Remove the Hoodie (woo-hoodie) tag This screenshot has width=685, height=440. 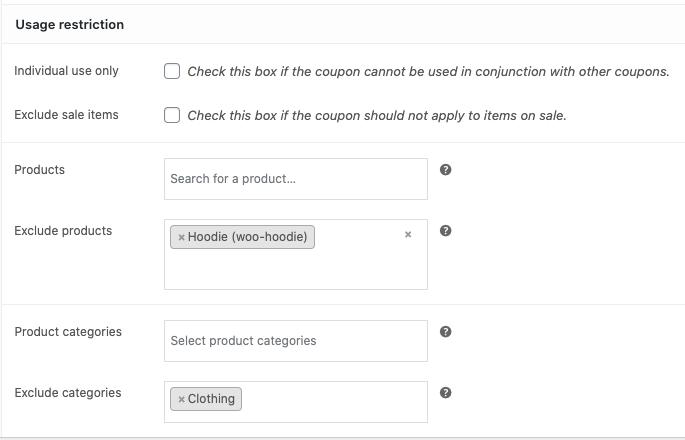[181, 238]
